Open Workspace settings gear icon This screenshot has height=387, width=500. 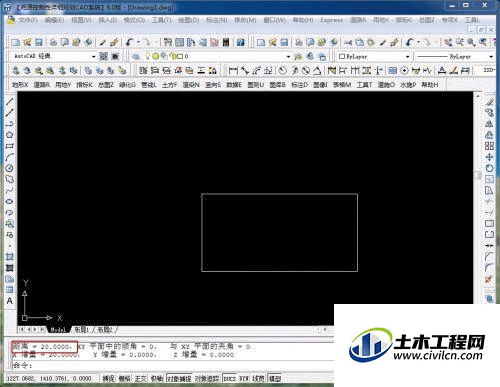click(x=104, y=56)
